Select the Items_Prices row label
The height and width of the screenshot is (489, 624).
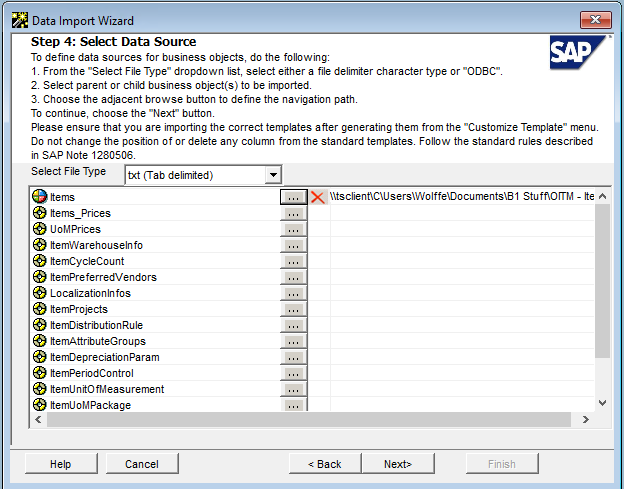(80, 214)
